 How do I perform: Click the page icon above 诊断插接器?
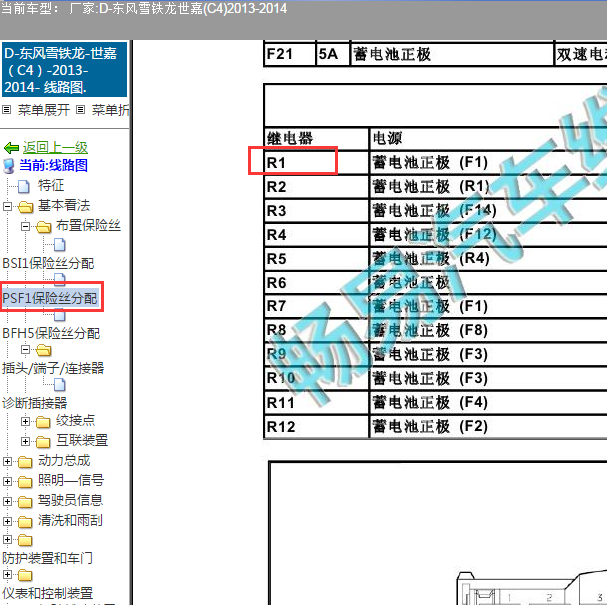[x=59, y=385]
